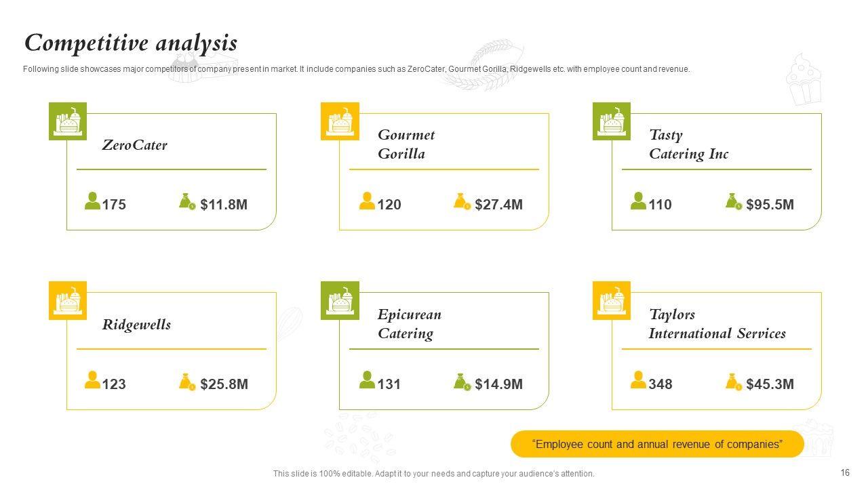Select the person icon next to 131
The image size is (868, 488).
pyautogui.click(x=367, y=380)
